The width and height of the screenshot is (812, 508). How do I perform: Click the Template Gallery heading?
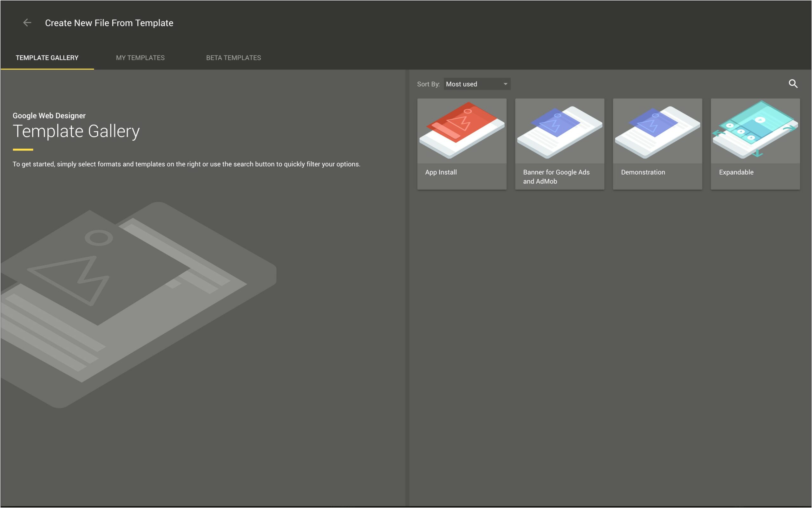76,132
